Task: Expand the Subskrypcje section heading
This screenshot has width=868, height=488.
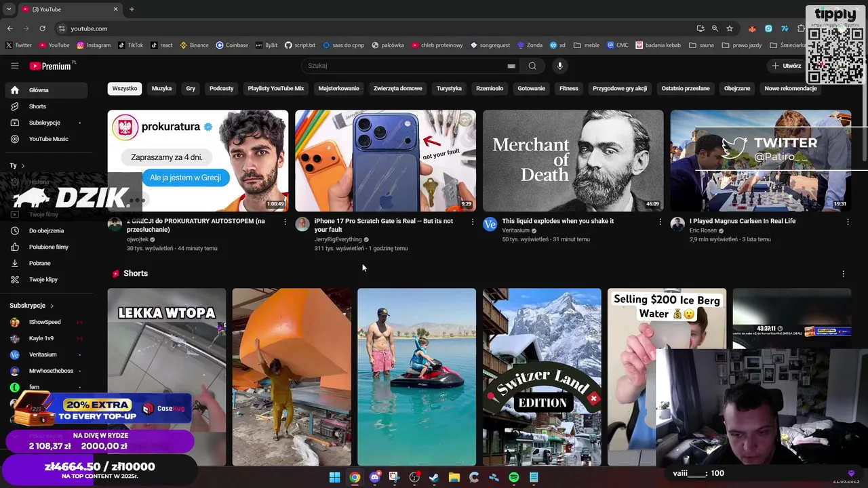Action: click(x=32, y=306)
